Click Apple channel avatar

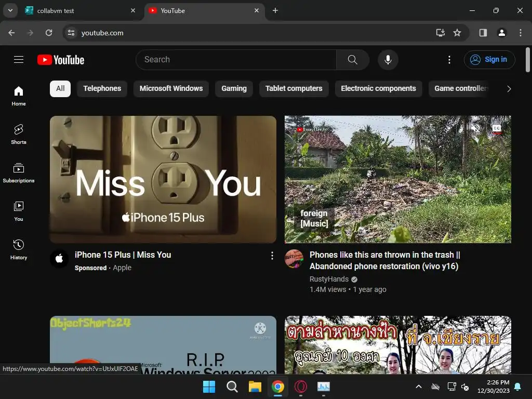(x=59, y=259)
